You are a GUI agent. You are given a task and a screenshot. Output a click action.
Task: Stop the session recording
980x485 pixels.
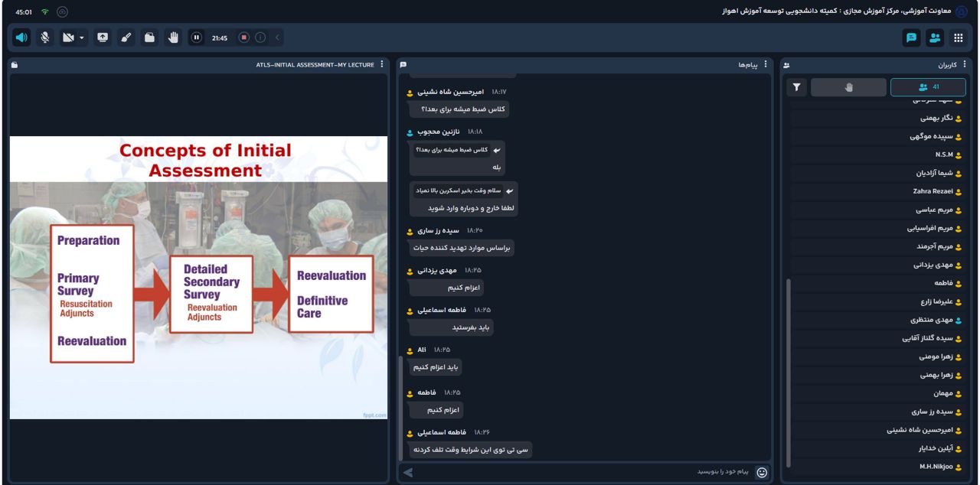[x=244, y=37]
